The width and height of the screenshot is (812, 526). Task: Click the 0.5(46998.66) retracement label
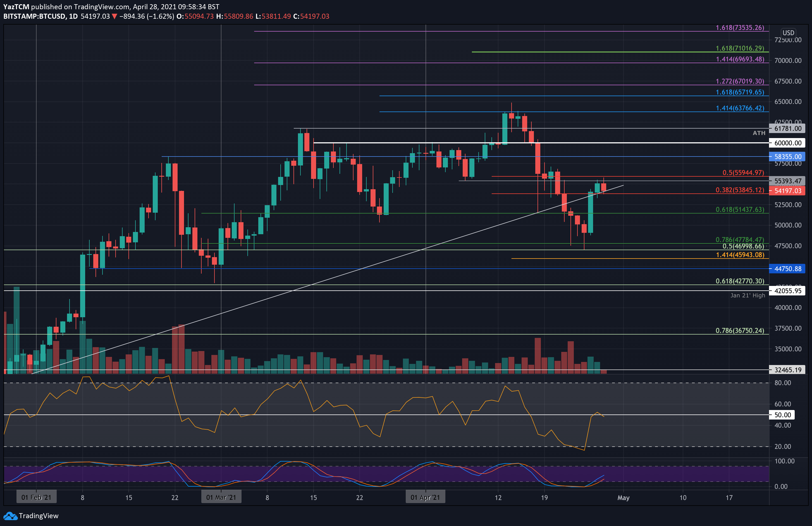(743, 246)
